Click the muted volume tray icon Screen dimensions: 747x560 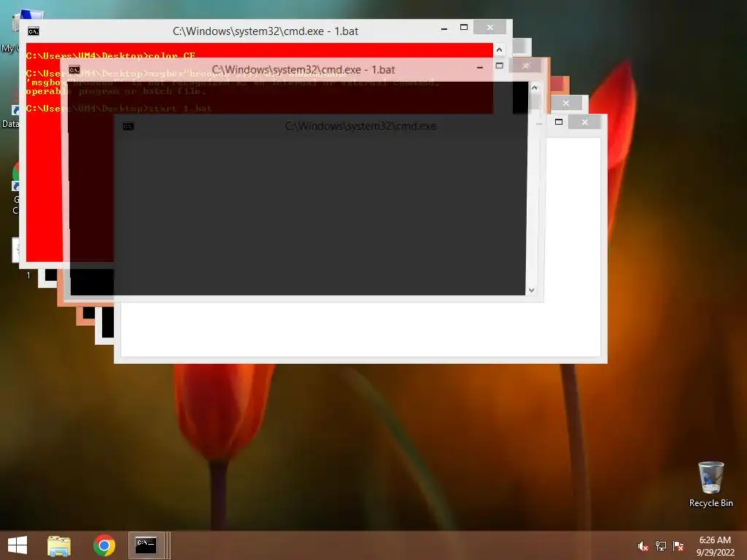tap(643, 546)
